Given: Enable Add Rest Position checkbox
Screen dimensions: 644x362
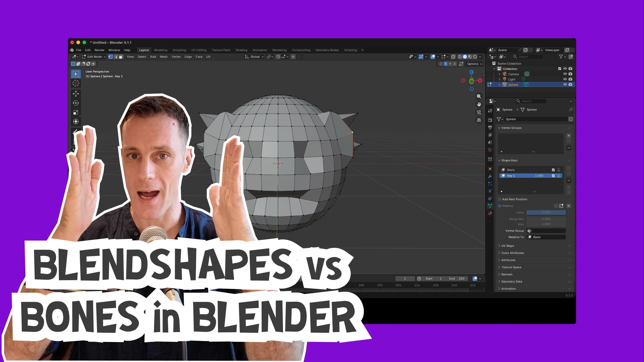Looking at the screenshot, I should click(499, 199).
